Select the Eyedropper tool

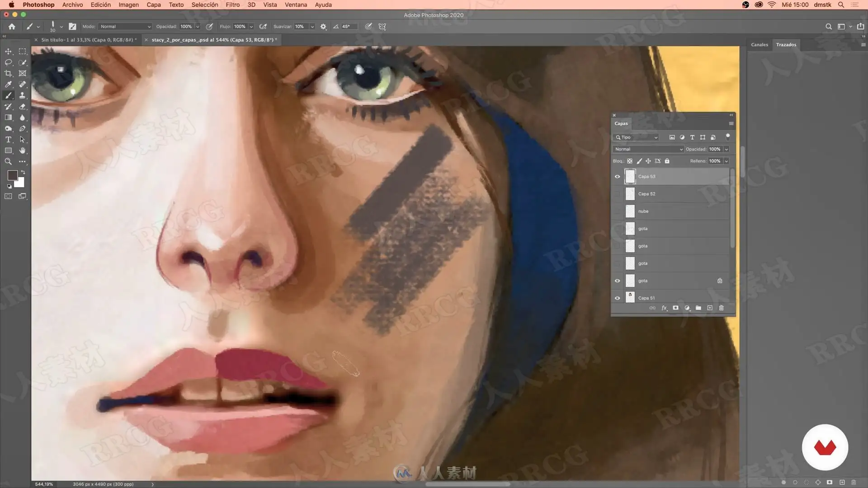point(8,84)
